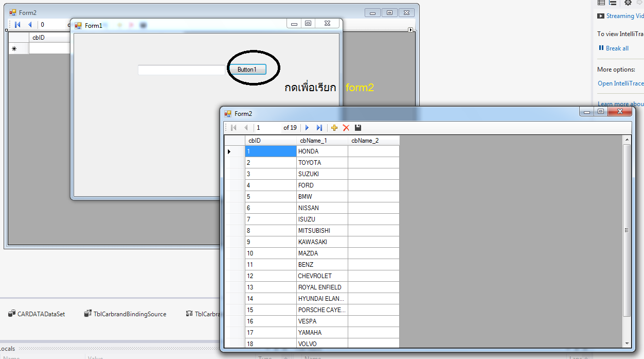The image size is (644, 359).
Task: Select TblCarbrandBindingSource component in tray
Action: 125,314
